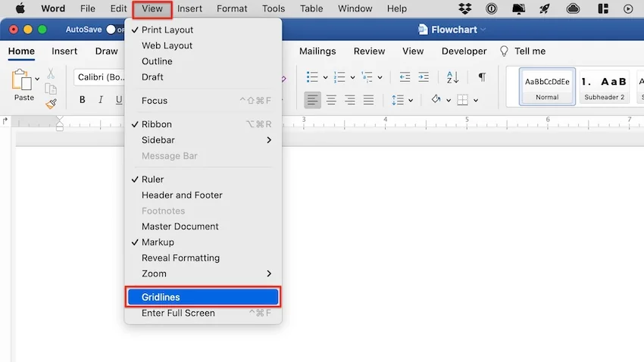Open bullet list style dropdown arrow
This screenshot has width=644, height=362.
tap(325, 77)
